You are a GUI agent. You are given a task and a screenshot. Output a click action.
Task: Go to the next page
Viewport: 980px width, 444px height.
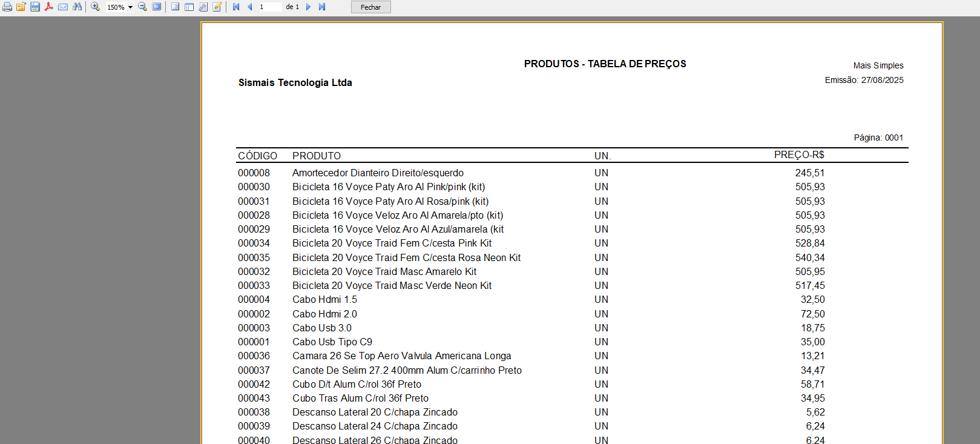point(308,7)
